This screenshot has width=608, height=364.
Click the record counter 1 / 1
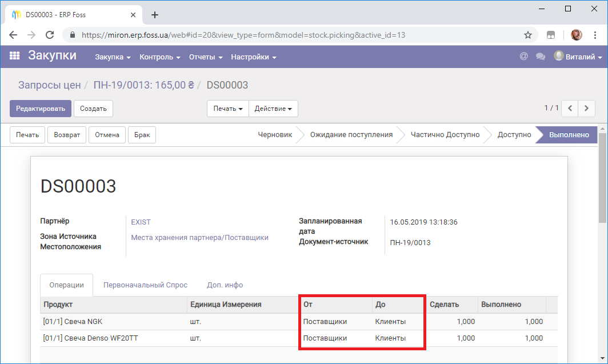coord(551,108)
